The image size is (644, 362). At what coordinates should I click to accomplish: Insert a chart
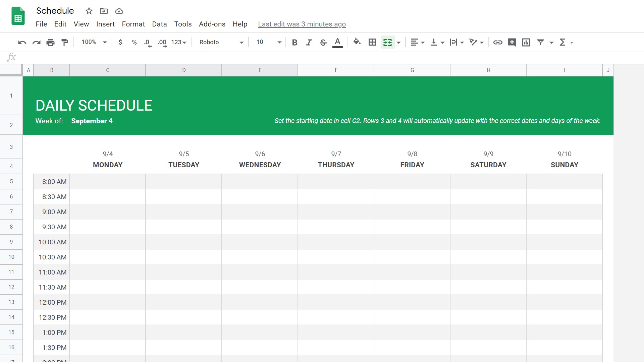tap(526, 42)
